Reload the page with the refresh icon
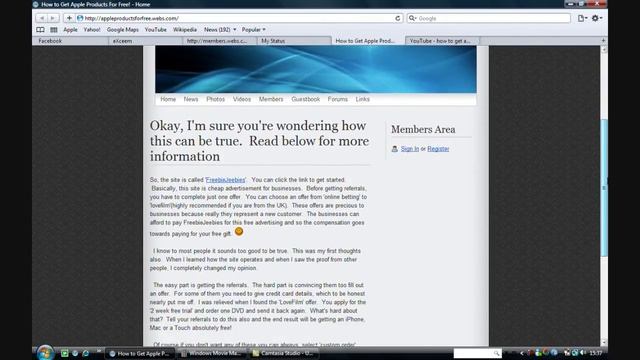The image size is (640, 360). pyautogui.click(x=398, y=18)
